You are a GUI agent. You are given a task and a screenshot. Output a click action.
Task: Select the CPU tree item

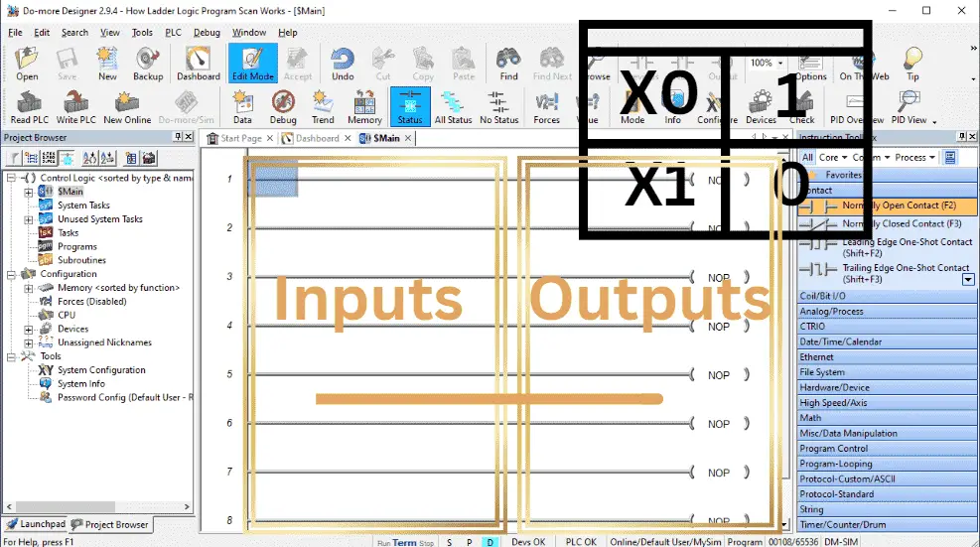point(67,315)
